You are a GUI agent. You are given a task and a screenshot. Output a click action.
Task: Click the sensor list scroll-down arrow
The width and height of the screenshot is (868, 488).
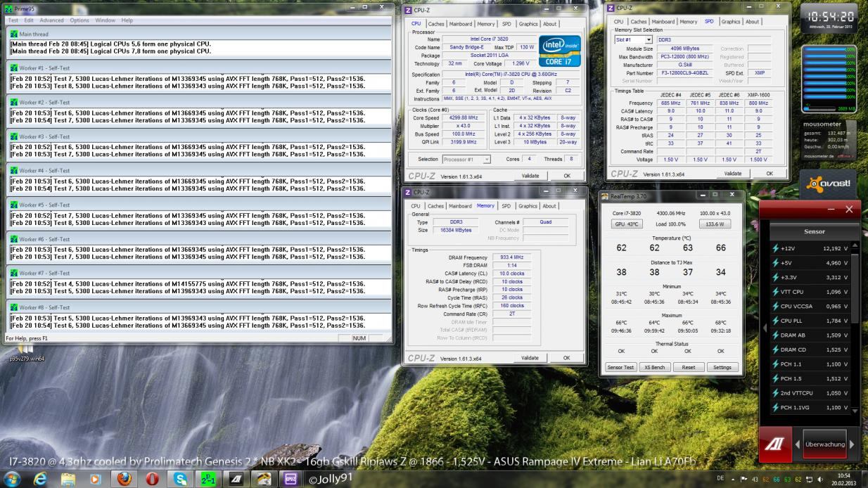click(855, 411)
